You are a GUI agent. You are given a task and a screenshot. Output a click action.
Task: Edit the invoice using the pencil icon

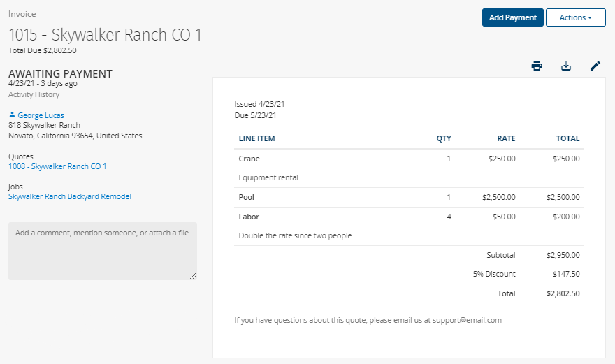595,66
